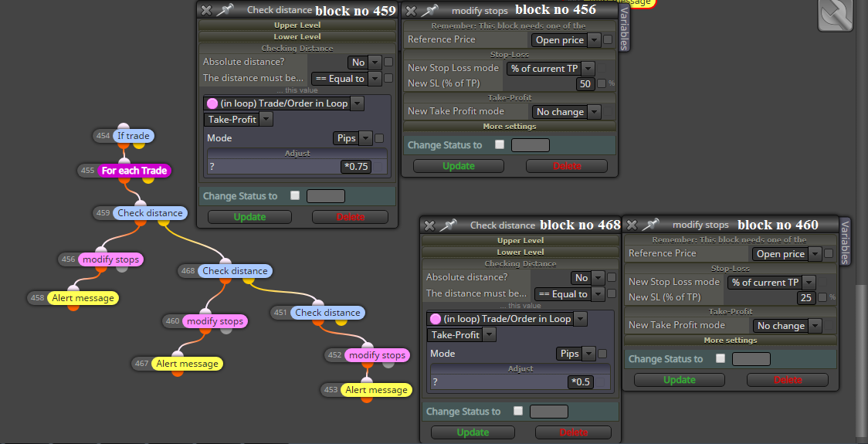The height and width of the screenshot is (444, 868).
Task: Open Open price dropdown in block 456
Action: (x=566, y=40)
